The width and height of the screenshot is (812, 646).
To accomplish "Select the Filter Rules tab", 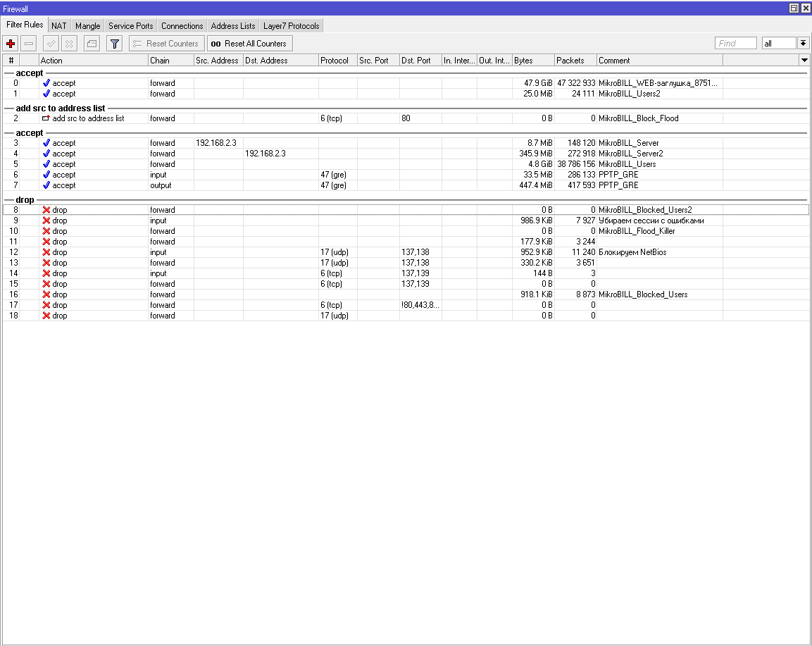I will click(25, 25).
